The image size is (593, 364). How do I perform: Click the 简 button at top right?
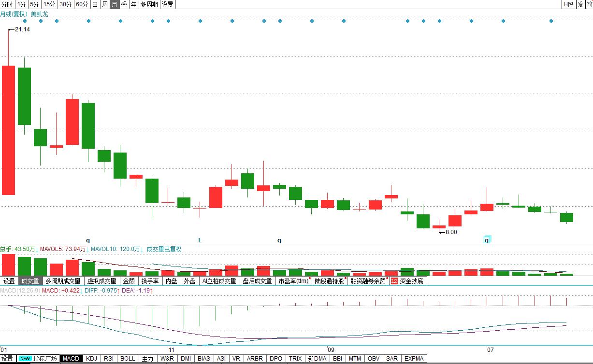589,4
